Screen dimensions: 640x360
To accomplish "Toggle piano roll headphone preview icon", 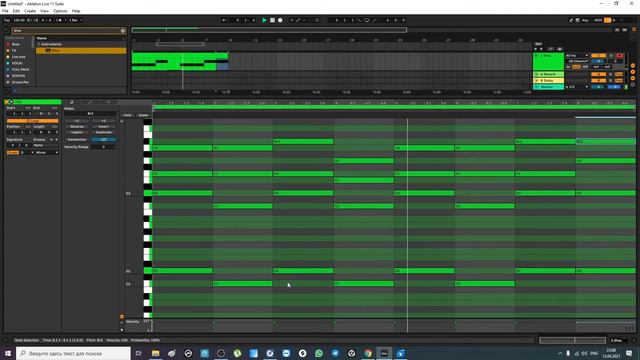I will (122, 121).
